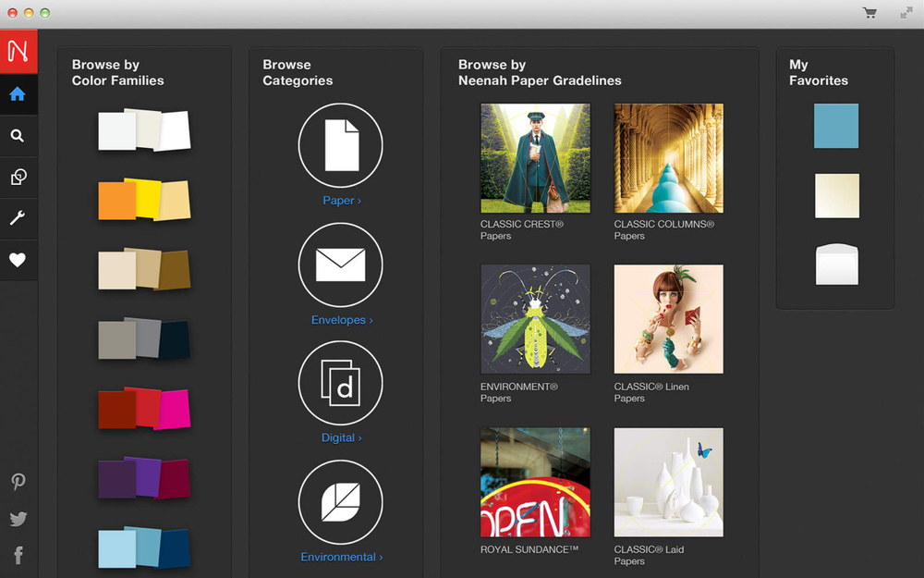Viewport: 924px width, 578px height.
Task: Open CLASSIC CREST Papers thumbnail
Action: (x=535, y=158)
